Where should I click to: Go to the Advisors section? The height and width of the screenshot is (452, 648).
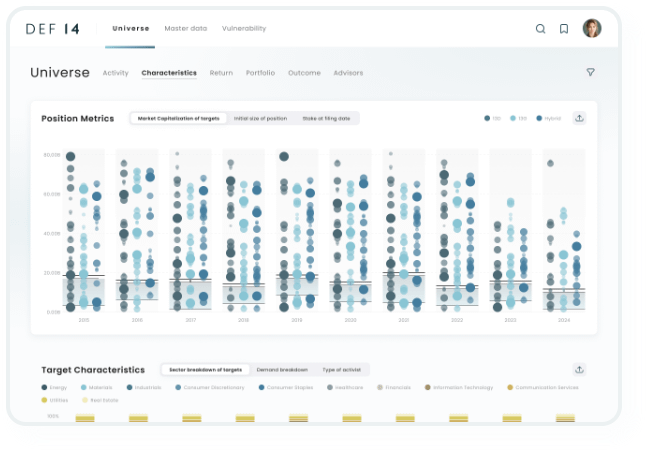coord(348,73)
